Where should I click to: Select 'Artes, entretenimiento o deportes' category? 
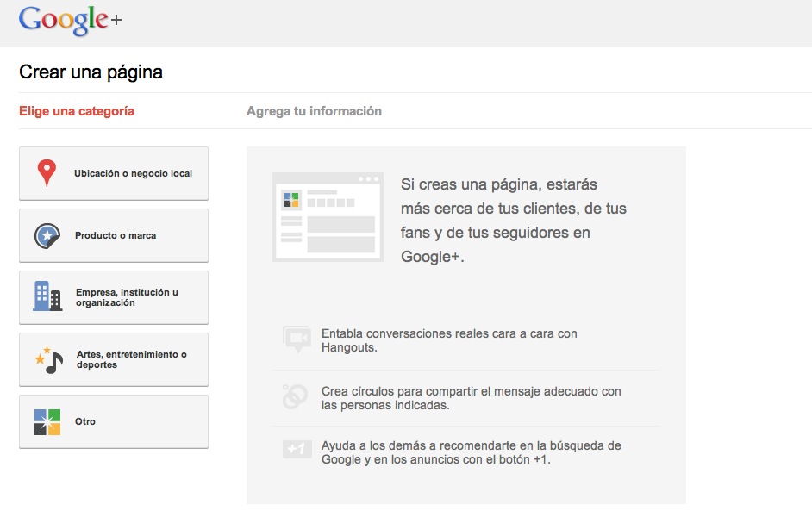(131, 359)
